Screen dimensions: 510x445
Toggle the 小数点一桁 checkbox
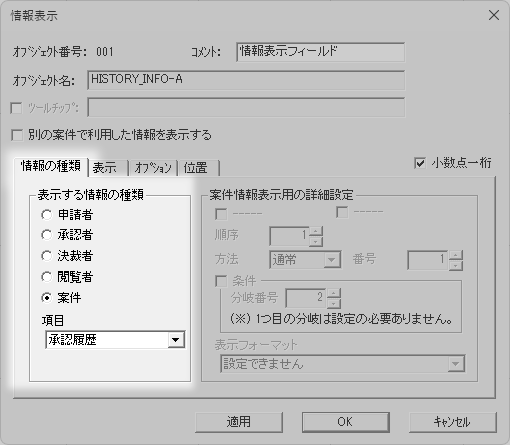(x=420, y=163)
